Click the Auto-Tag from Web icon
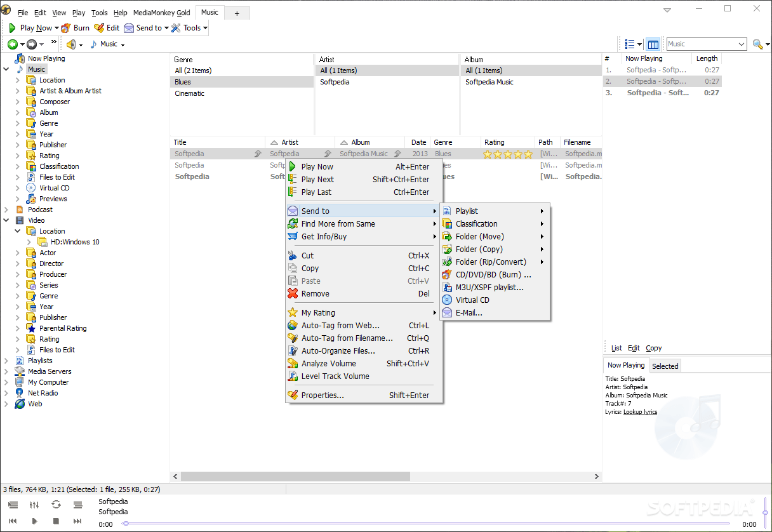This screenshot has width=772, height=532. click(292, 325)
